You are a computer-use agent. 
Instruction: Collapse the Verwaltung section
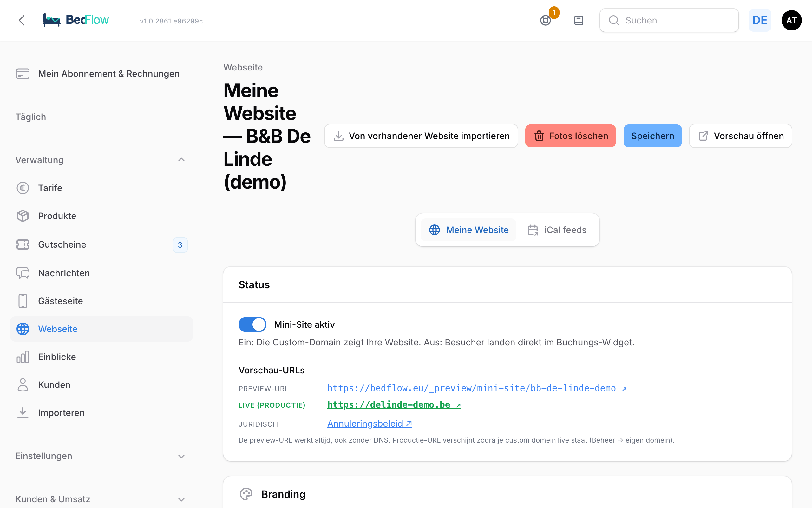181,160
